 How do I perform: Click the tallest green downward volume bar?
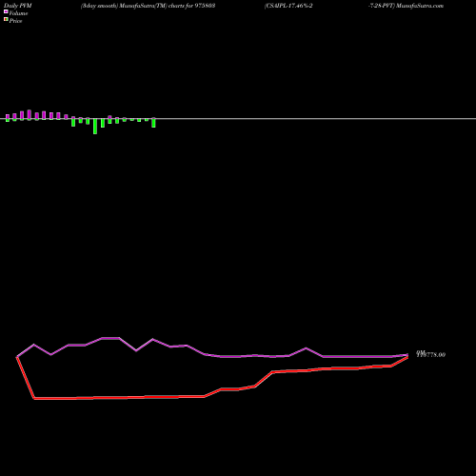click(x=95, y=126)
